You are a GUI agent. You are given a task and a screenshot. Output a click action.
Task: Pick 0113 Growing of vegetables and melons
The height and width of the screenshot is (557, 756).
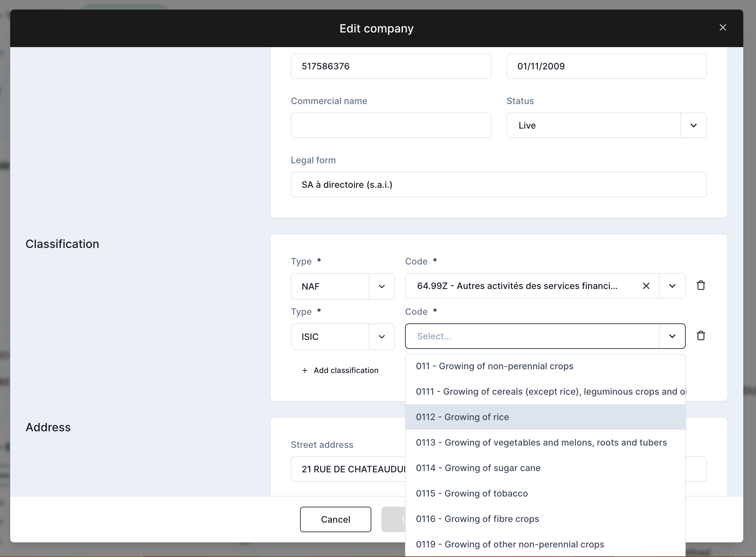[541, 442]
